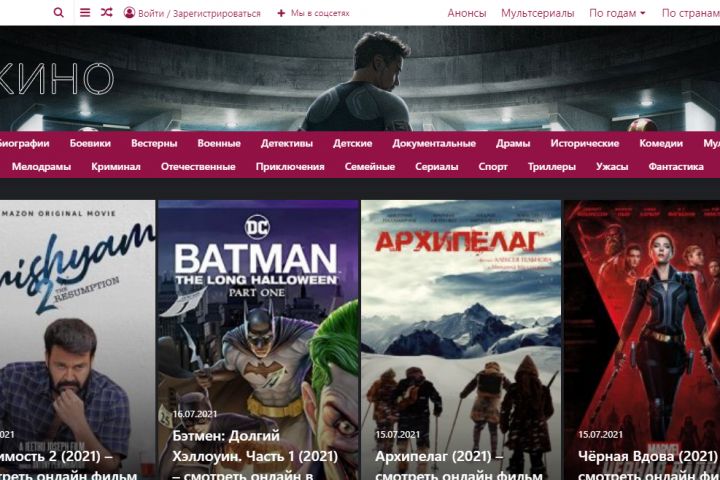Viewport: 720px width, 480px height.
Task: Select the Ужасы genre
Action: pyautogui.click(x=612, y=167)
